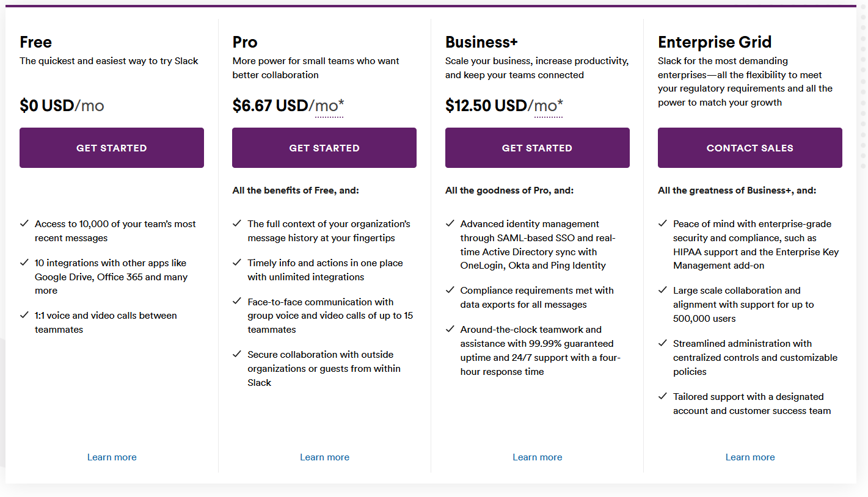Click checkmark beside 1:1 voice and video calls
868x497 pixels.
[24, 315]
